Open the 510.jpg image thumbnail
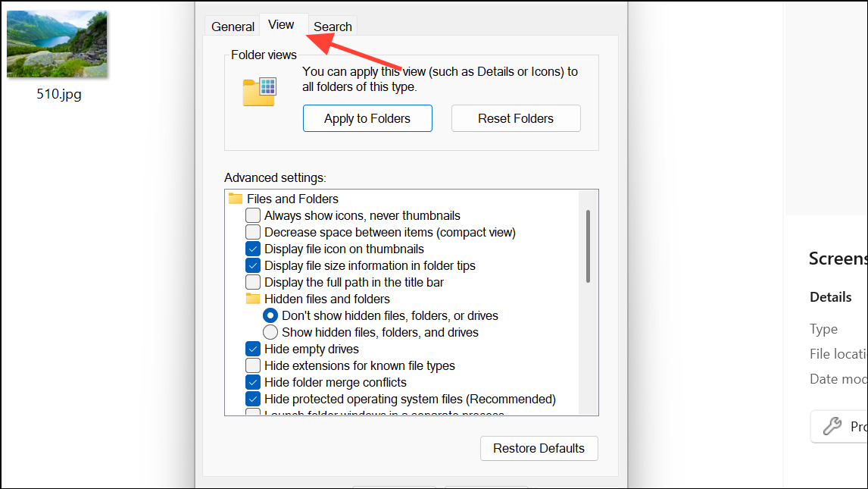 [57, 44]
